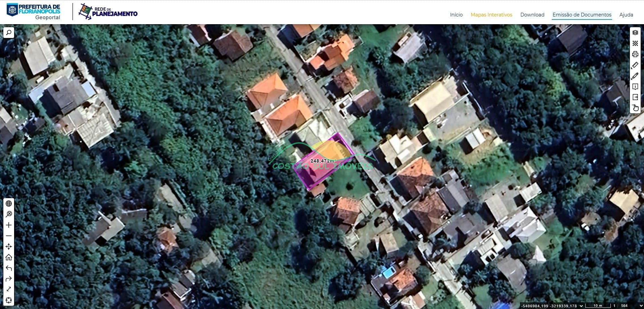
Task: Open the layers panel
Action: coord(635,33)
